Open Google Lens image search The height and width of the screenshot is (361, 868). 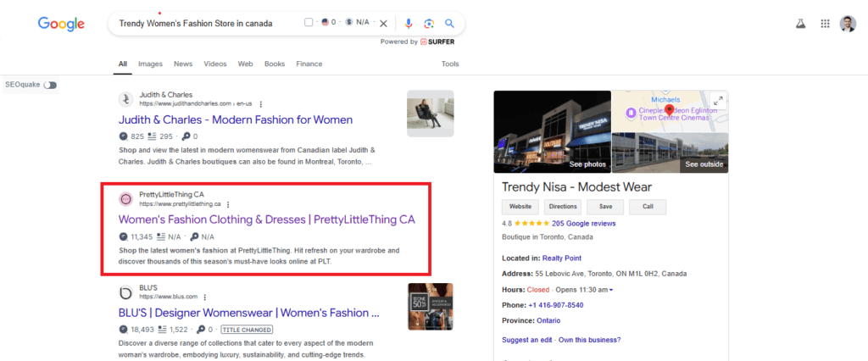429,24
